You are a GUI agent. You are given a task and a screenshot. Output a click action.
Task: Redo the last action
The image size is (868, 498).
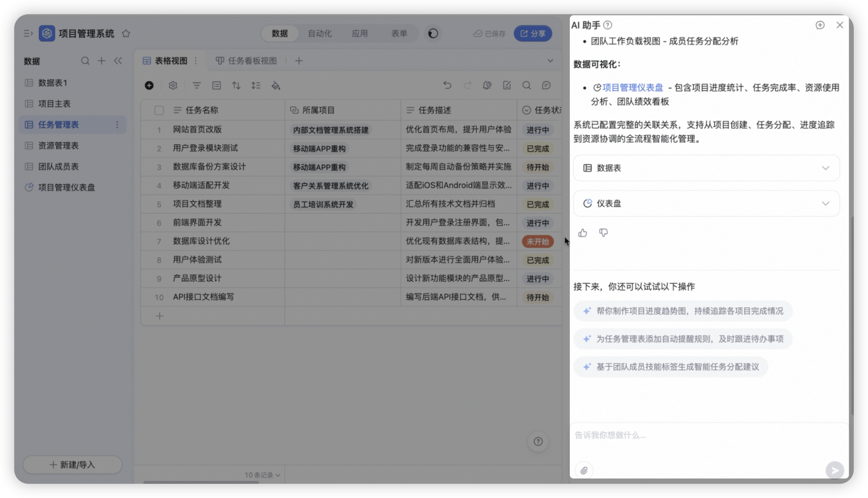tap(468, 85)
